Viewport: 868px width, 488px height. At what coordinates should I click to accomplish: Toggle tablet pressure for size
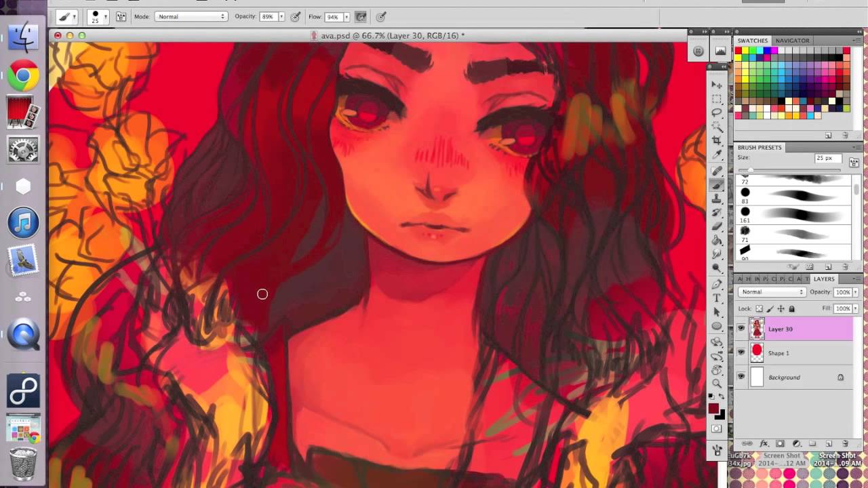tap(382, 16)
